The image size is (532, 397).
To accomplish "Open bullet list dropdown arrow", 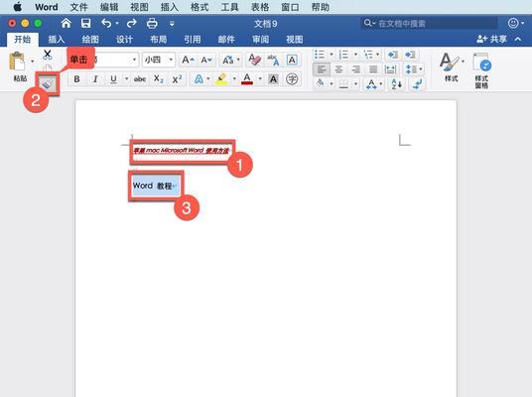I will [x=332, y=55].
